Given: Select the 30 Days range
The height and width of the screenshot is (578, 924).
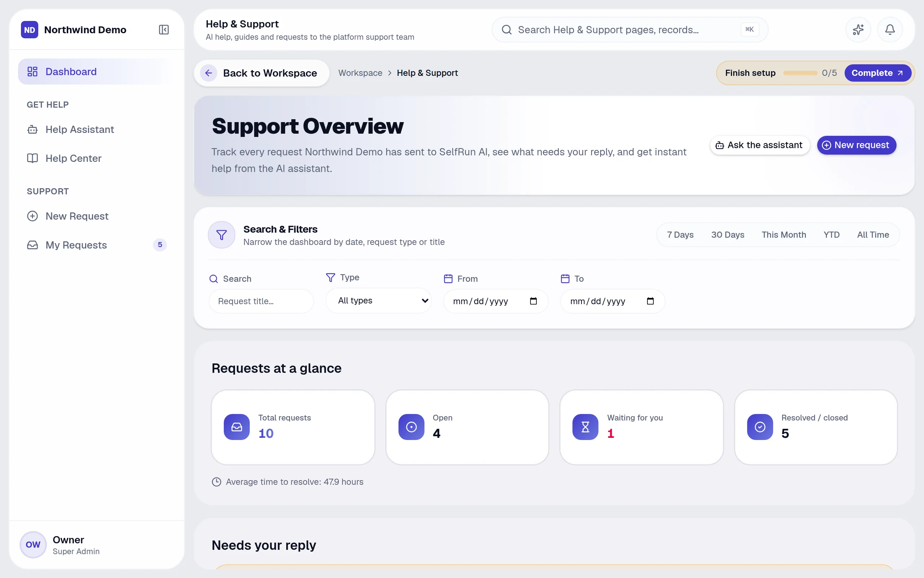Looking at the screenshot, I should (727, 235).
